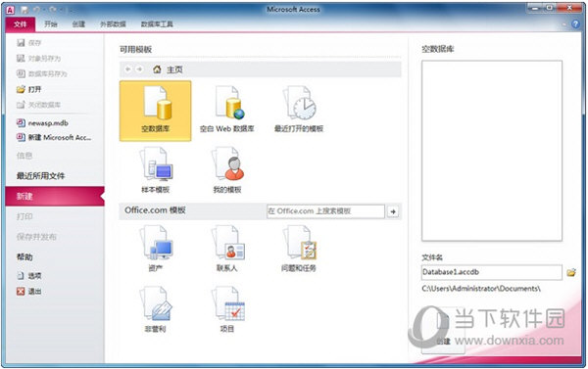Click 退出 to exit Access
Screen dimensions: 588x369
[x=28, y=291]
